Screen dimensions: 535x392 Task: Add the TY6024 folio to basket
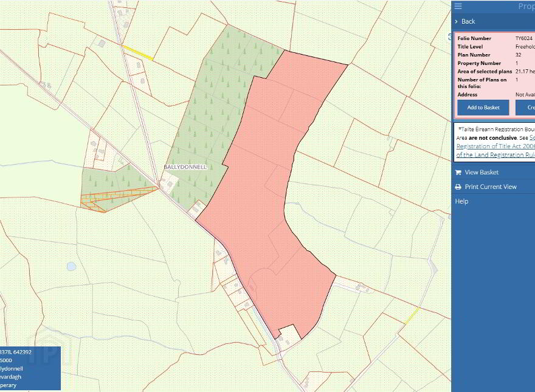[483, 108]
